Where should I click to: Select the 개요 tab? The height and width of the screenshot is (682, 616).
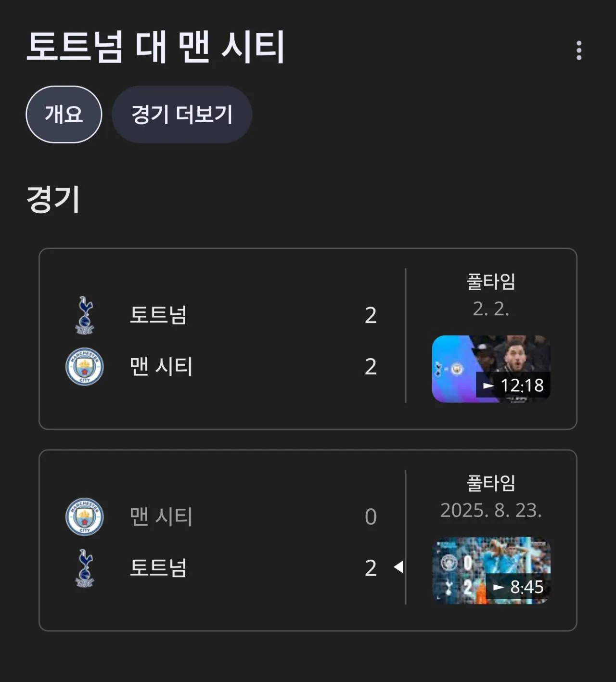[x=64, y=115]
